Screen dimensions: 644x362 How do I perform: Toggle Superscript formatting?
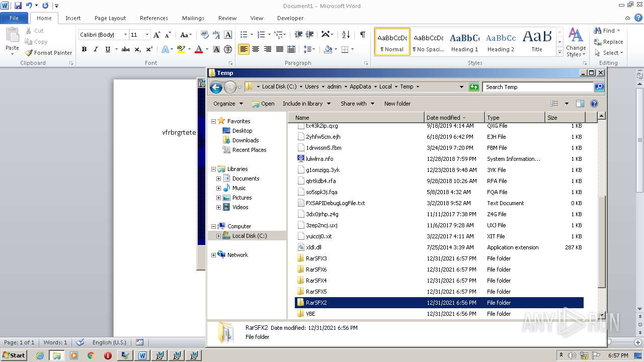pos(149,49)
